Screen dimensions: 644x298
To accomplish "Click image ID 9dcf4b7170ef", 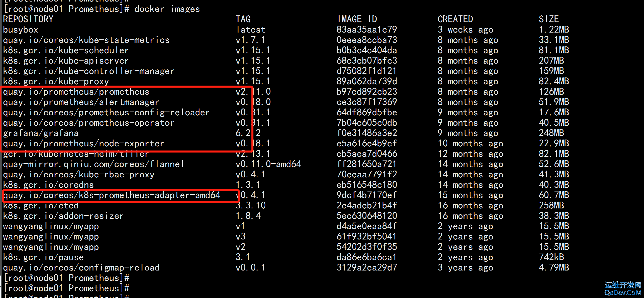I will point(367,195).
